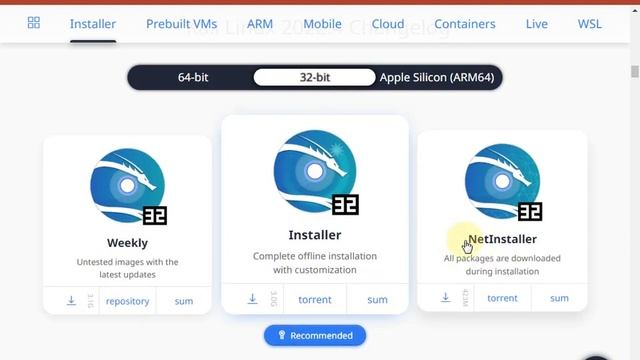Select the ARM tab
Image resolution: width=640 pixels, height=360 pixels.
coord(260,24)
